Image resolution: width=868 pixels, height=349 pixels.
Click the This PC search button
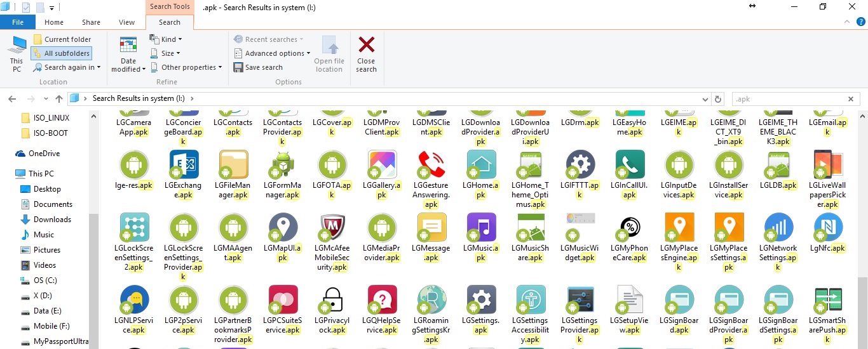tap(17, 54)
